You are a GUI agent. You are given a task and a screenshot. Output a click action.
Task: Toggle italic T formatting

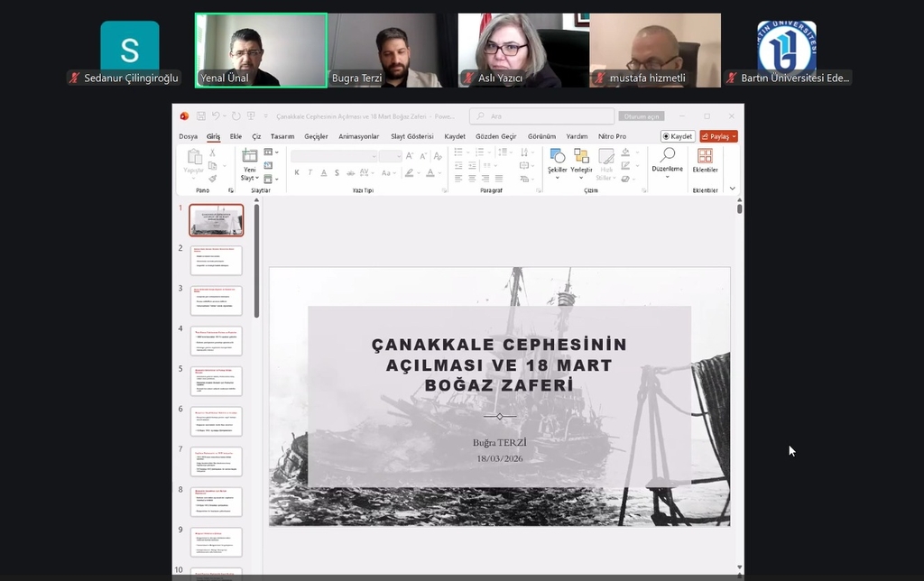coord(310,173)
